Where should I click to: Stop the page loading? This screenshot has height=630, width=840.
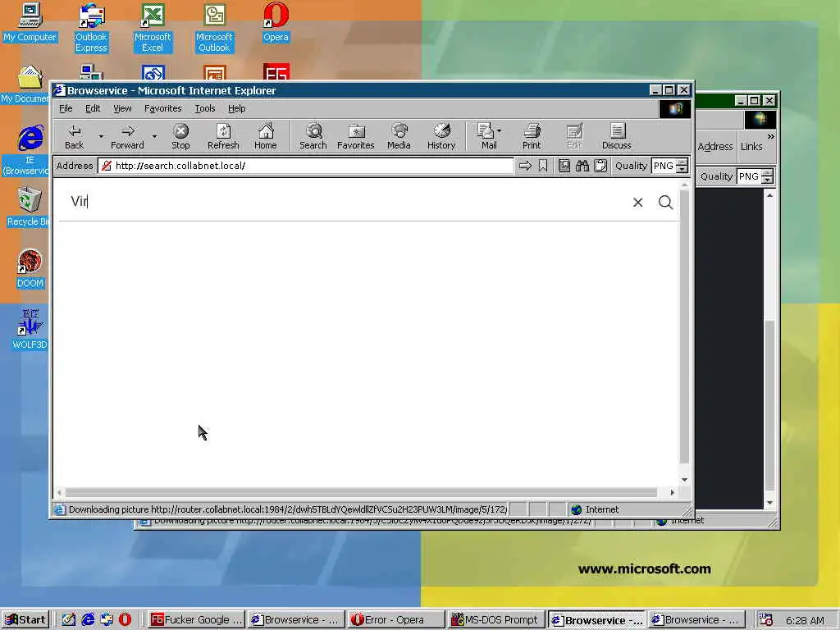coord(180,137)
